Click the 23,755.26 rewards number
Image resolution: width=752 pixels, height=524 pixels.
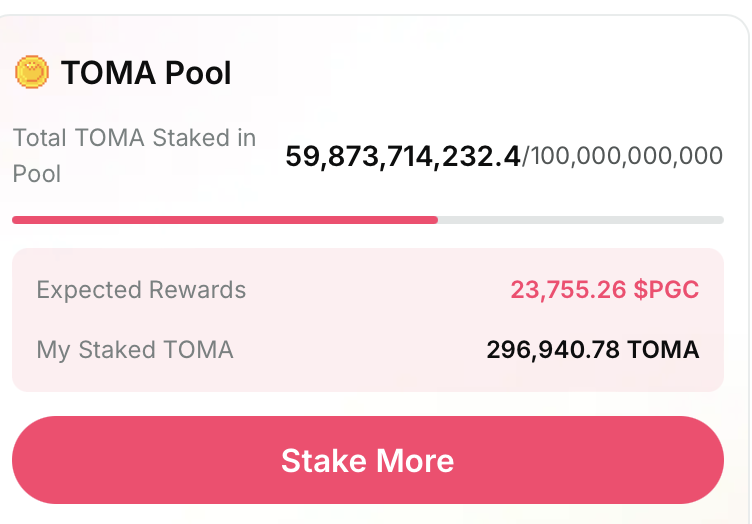568,290
